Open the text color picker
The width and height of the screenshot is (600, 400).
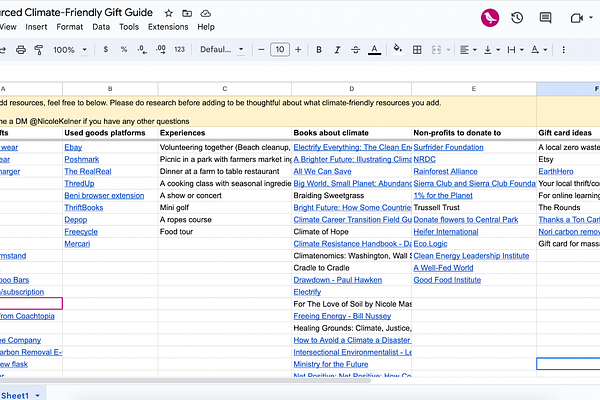374,50
